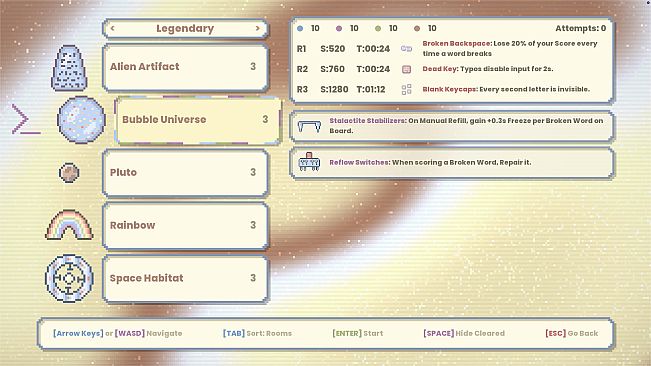The height and width of the screenshot is (366, 651).
Task: Click the S:520 score value
Action: tap(333, 49)
